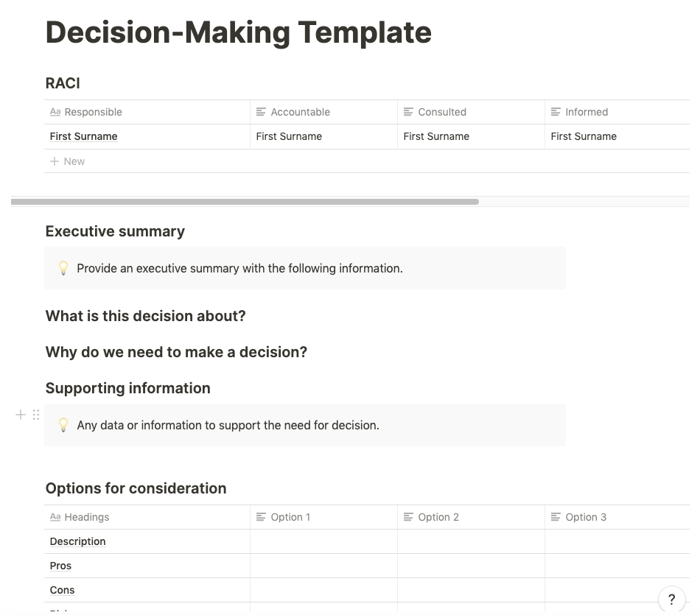Image resolution: width=700 pixels, height=615 pixels.
Task: Open the First Surname Responsible entry
Action: (84, 136)
